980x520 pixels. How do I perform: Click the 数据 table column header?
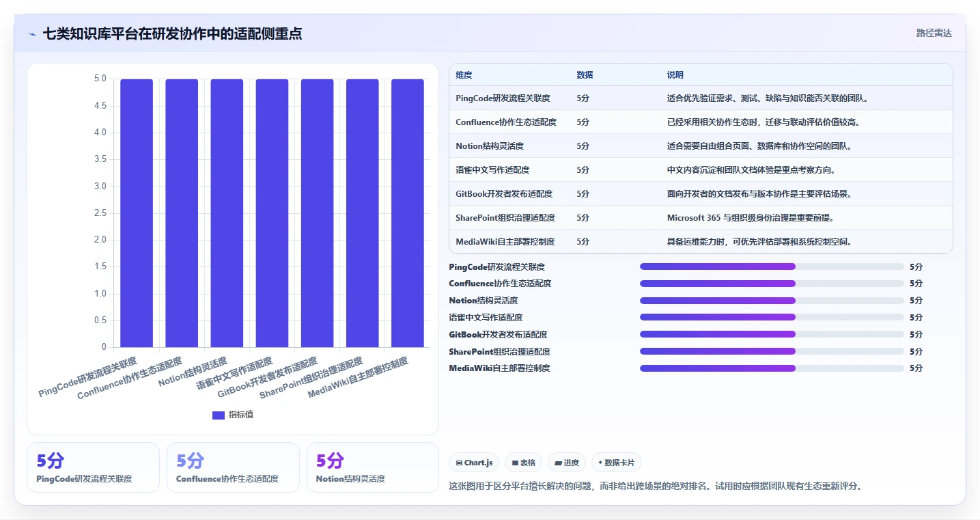coord(585,75)
